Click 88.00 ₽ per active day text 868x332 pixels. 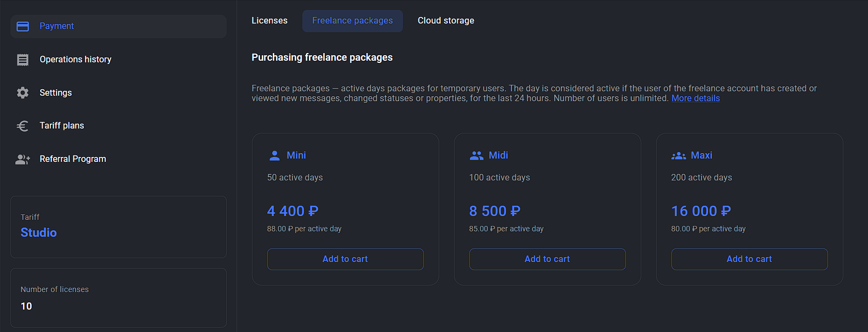tap(304, 229)
